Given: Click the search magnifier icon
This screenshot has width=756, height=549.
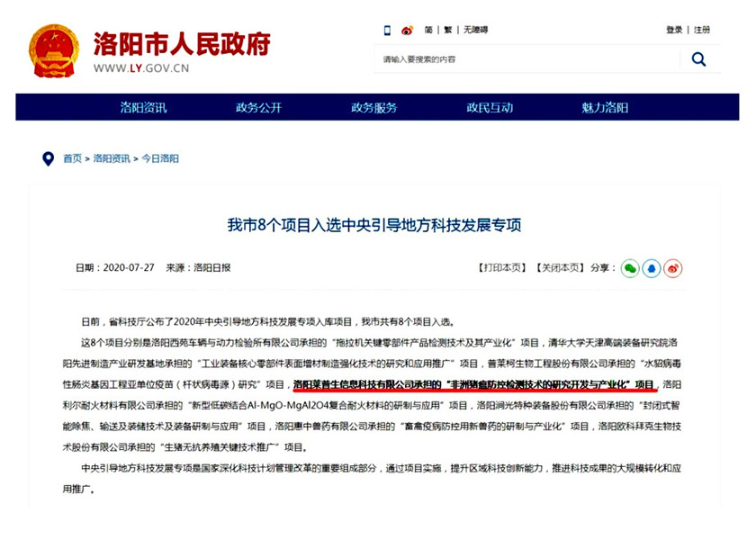Looking at the screenshot, I should pos(698,59).
